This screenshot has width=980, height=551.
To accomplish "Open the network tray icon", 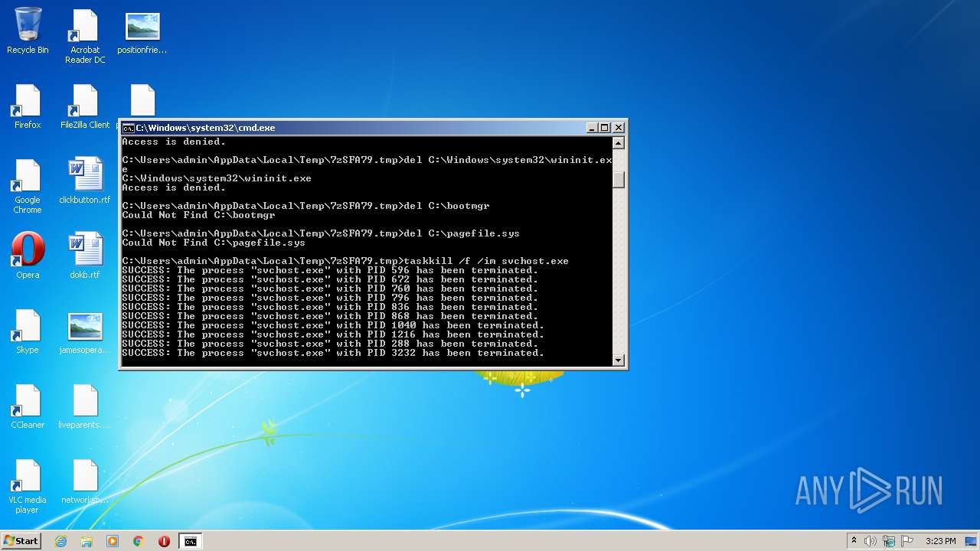I will (x=889, y=541).
